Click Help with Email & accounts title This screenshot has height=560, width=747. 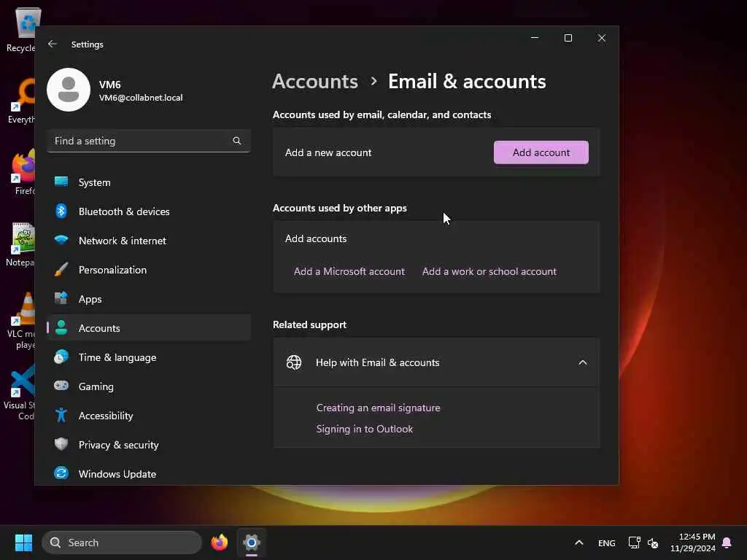[x=377, y=362]
